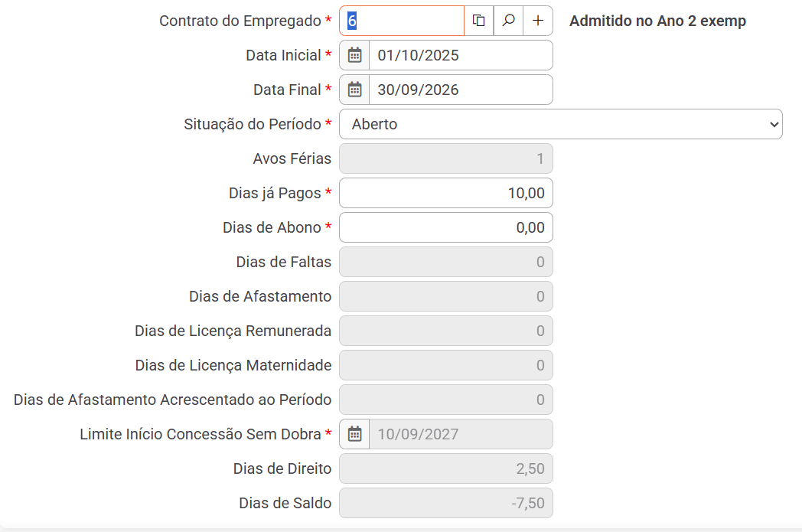The width and height of the screenshot is (802, 532).
Task: Click the Data Inicial date field
Action: click(460, 55)
